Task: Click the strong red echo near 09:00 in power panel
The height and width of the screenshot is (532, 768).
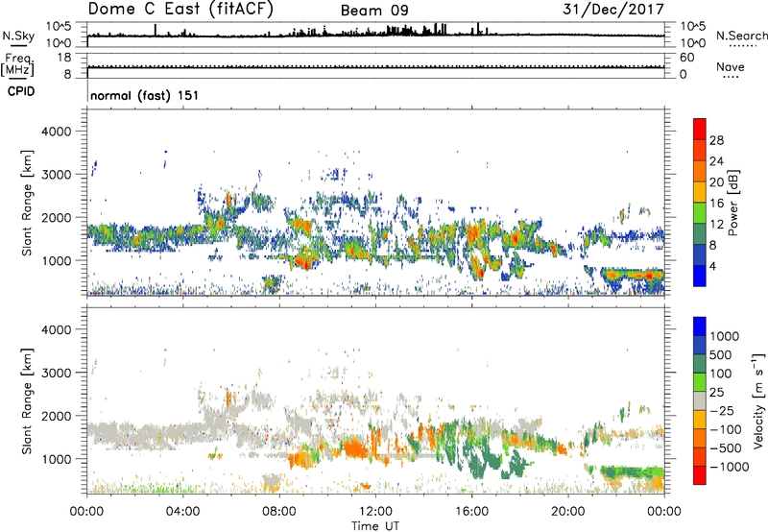Action: [x=304, y=260]
